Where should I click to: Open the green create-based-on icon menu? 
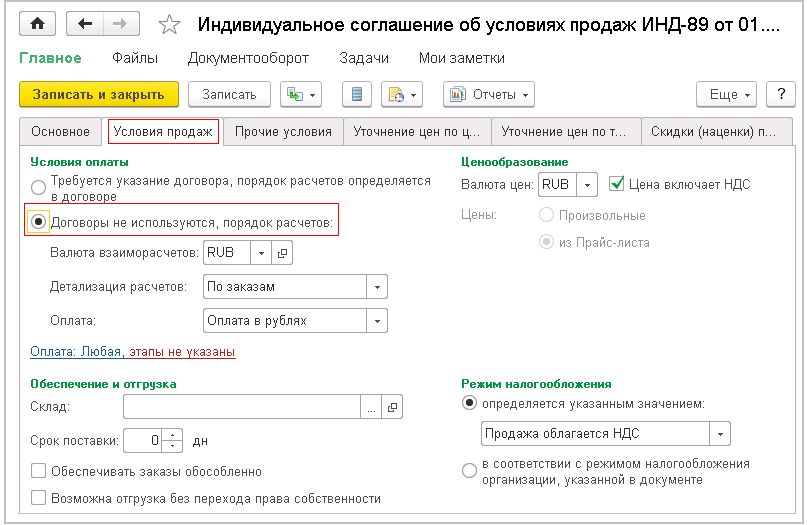click(x=300, y=94)
